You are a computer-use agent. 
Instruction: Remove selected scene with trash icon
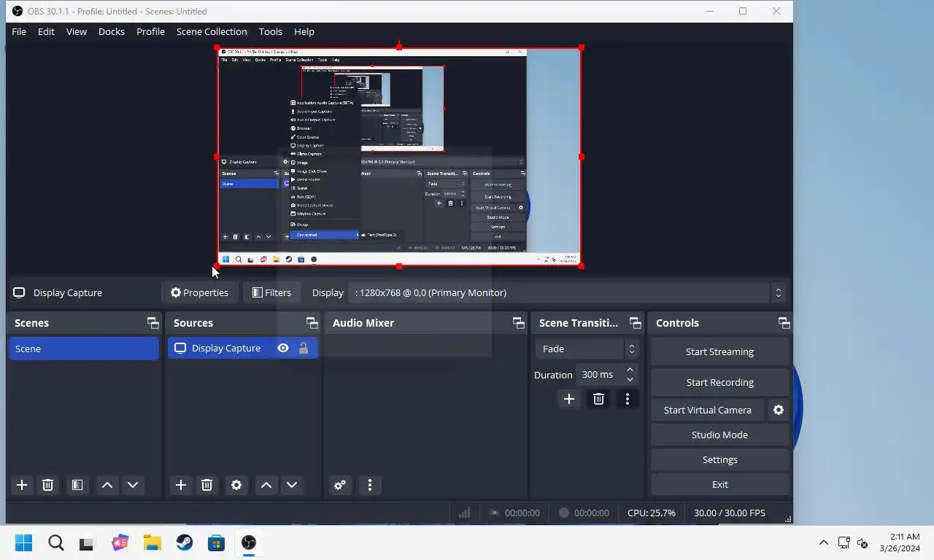47,485
